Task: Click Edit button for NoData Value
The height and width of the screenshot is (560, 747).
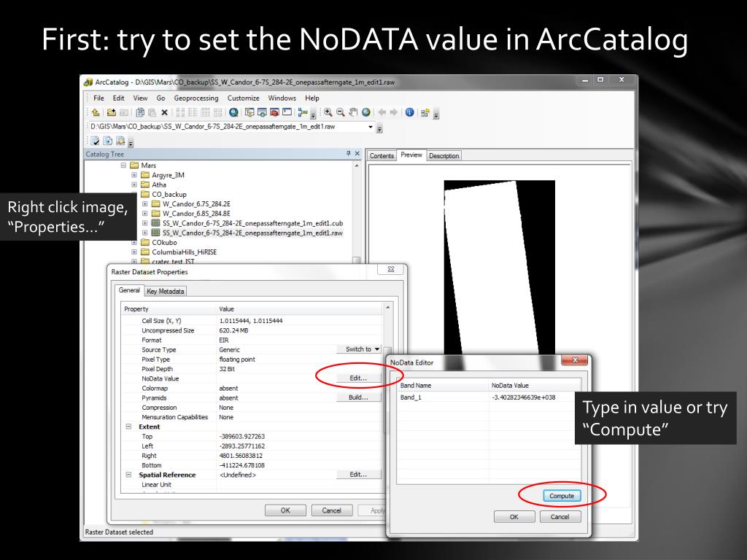Action: coord(359,378)
